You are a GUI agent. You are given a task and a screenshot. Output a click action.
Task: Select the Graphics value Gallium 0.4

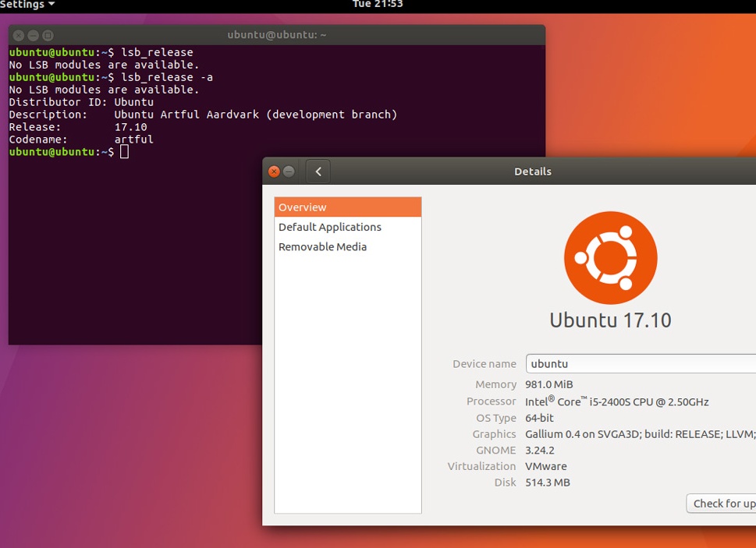[x=641, y=434]
